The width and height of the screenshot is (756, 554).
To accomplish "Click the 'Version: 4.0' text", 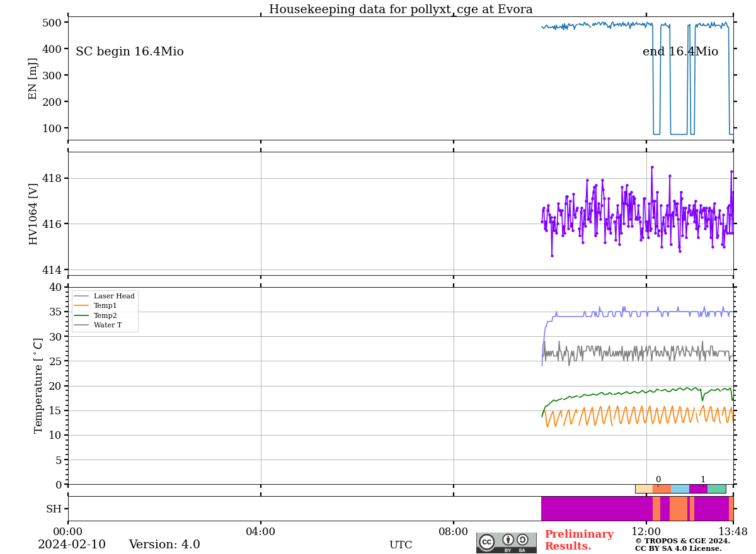I will coord(164,545).
